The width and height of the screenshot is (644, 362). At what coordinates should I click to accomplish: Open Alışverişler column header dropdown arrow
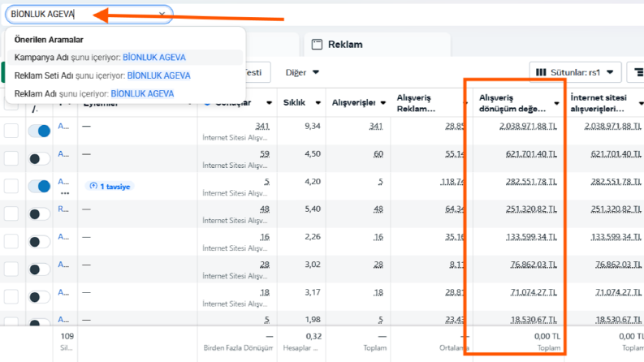tap(383, 102)
